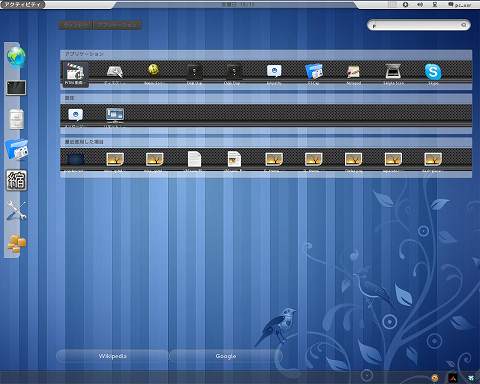Screen dimensions: 480x384
Task: Click inside the search text field
Action: pyautogui.click(x=419, y=25)
